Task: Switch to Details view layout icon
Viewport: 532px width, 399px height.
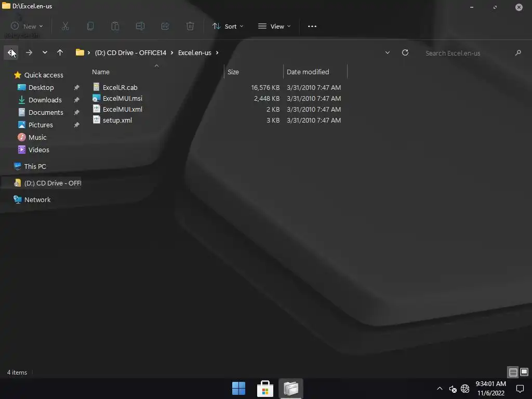Action: 513,372
